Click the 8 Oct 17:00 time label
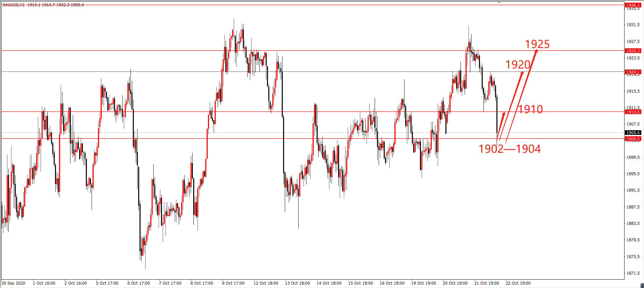 click(x=202, y=283)
